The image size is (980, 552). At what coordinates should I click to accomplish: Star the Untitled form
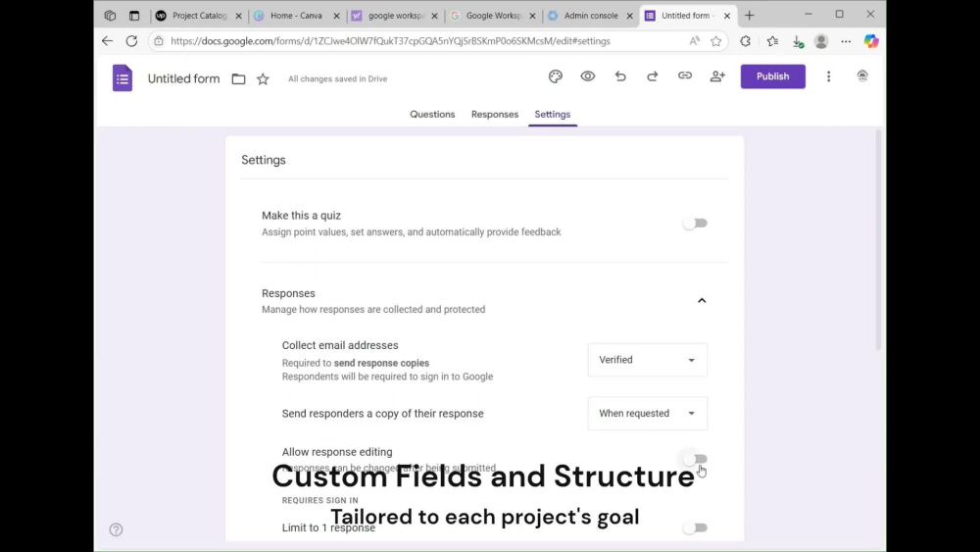[263, 78]
